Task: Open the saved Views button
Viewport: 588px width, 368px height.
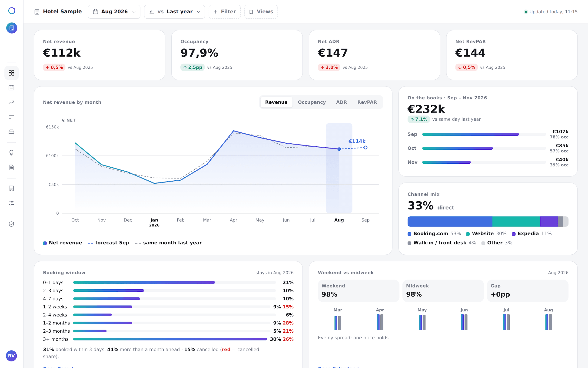Action: pos(261,12)
